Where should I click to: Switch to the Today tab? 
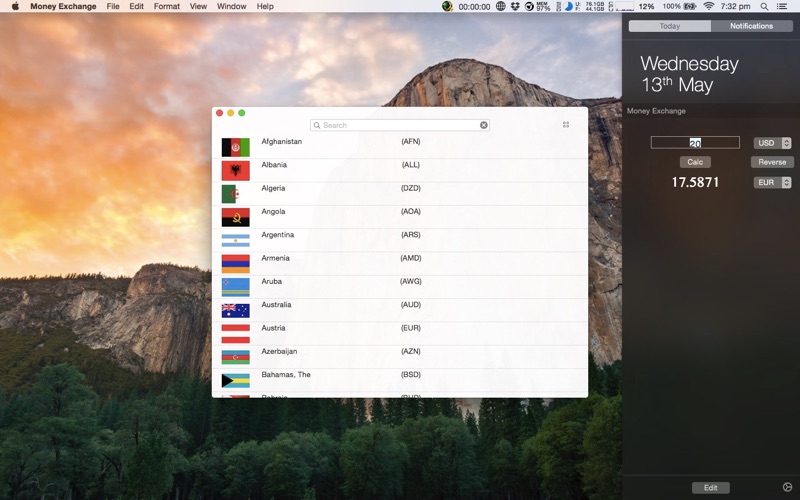(669, 26)
